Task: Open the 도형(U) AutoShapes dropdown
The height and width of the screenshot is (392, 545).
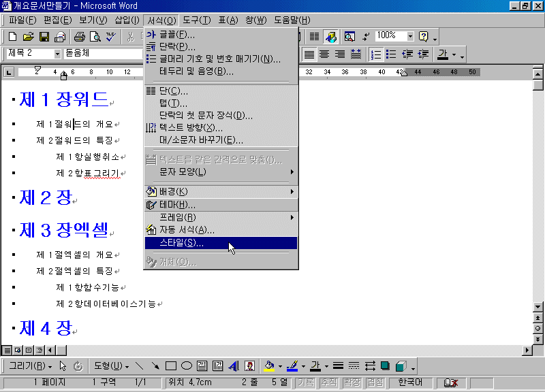Action: pos(111,366)
